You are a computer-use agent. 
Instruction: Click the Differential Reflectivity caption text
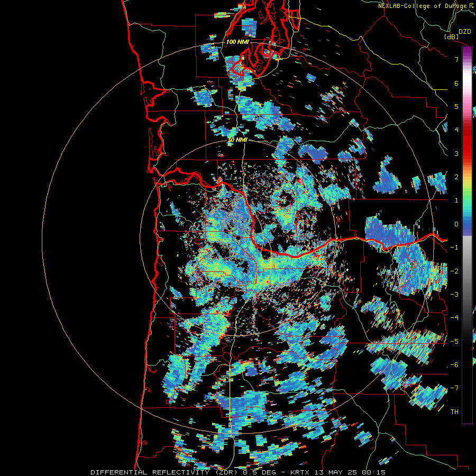pos(238,472)
